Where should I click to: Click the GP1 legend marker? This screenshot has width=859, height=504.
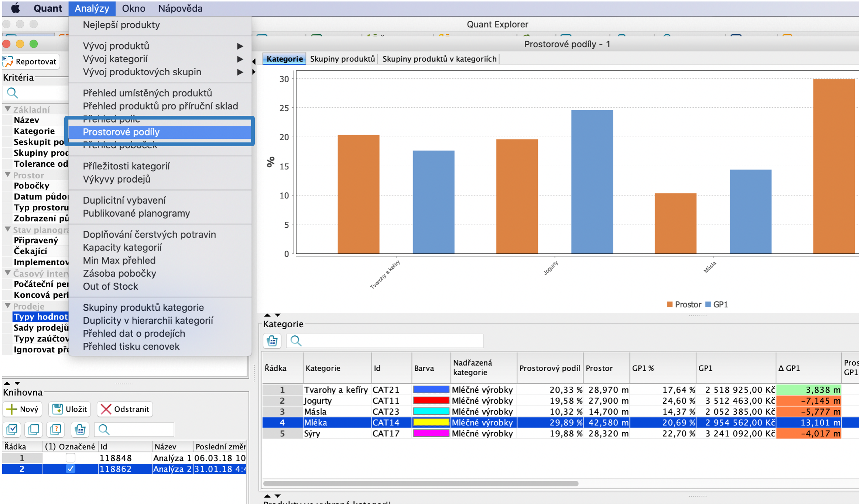point(708,304)
